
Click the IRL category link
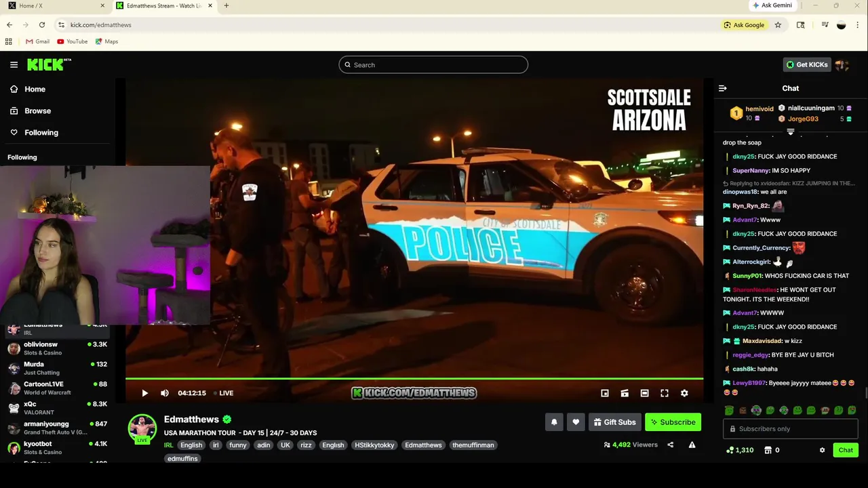[168, 445]
